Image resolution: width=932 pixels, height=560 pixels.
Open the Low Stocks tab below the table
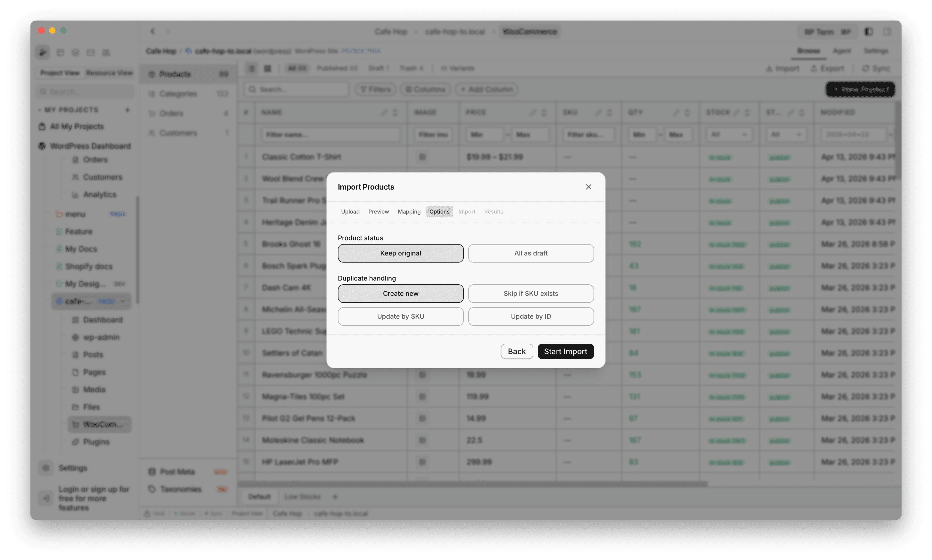pos(302,497)
